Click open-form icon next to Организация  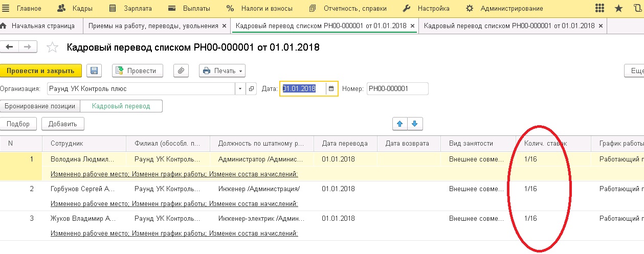251,88
